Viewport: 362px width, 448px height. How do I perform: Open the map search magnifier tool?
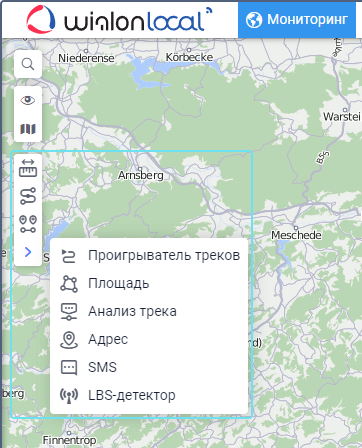point(28,64)
